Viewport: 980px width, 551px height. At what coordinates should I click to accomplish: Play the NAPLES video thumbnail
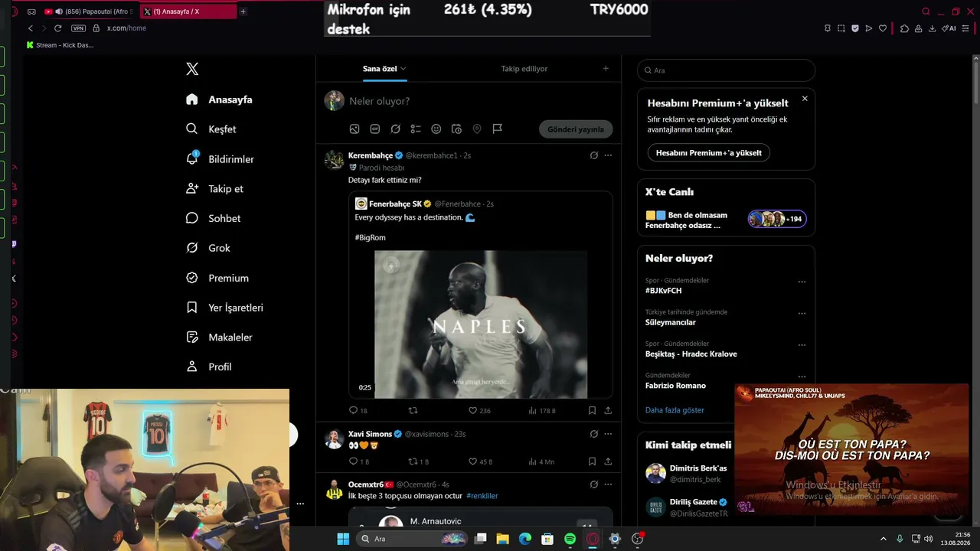481,324
